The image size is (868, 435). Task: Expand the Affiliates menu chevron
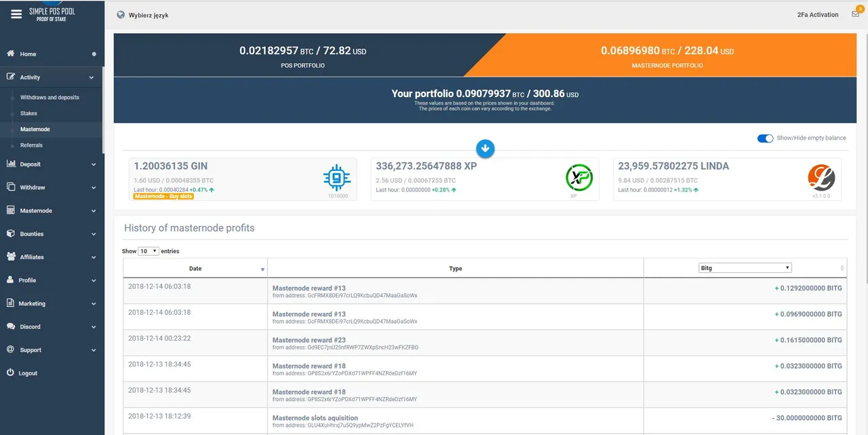(93, 257)
